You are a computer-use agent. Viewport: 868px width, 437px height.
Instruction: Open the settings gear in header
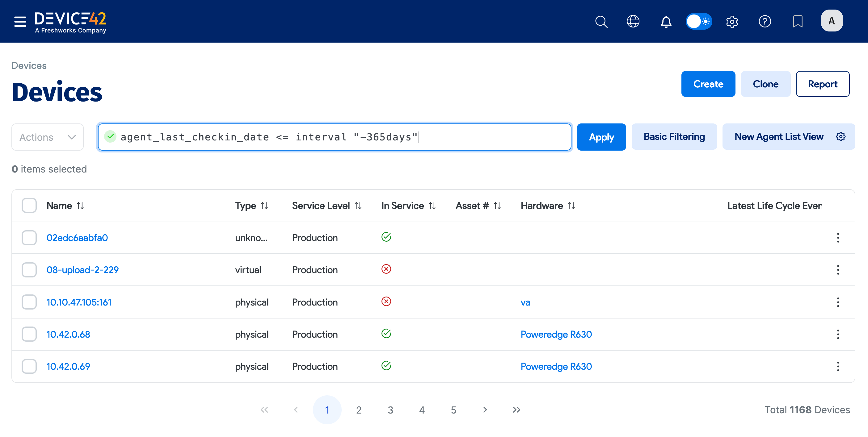(731, 21)
